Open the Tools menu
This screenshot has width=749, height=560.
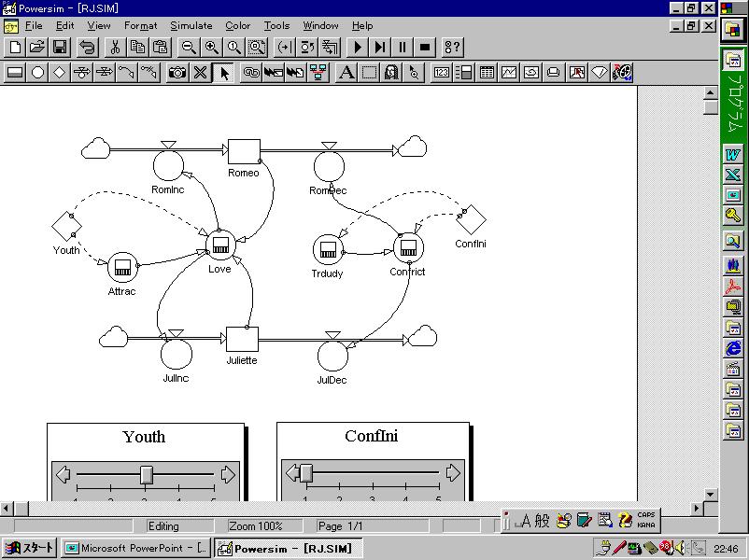[276, 26]
